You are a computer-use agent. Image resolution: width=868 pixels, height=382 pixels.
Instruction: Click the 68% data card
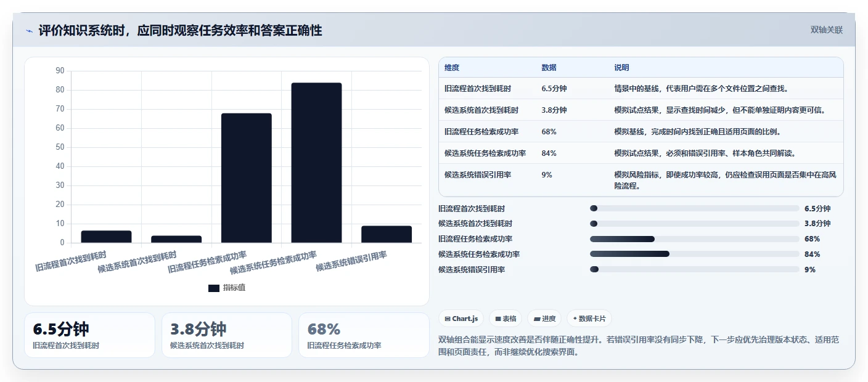point(364,335)
